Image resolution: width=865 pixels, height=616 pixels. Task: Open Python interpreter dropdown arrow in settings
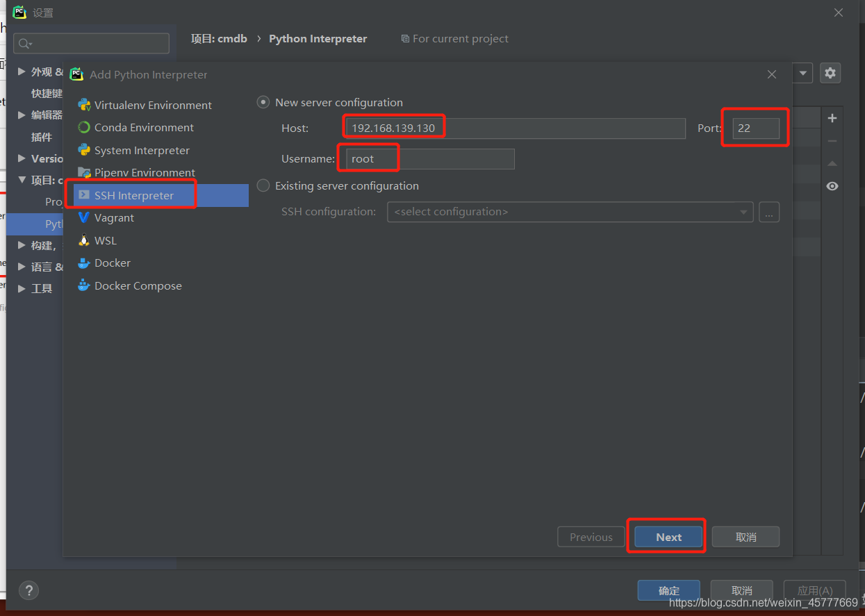[x=803, y=73]
